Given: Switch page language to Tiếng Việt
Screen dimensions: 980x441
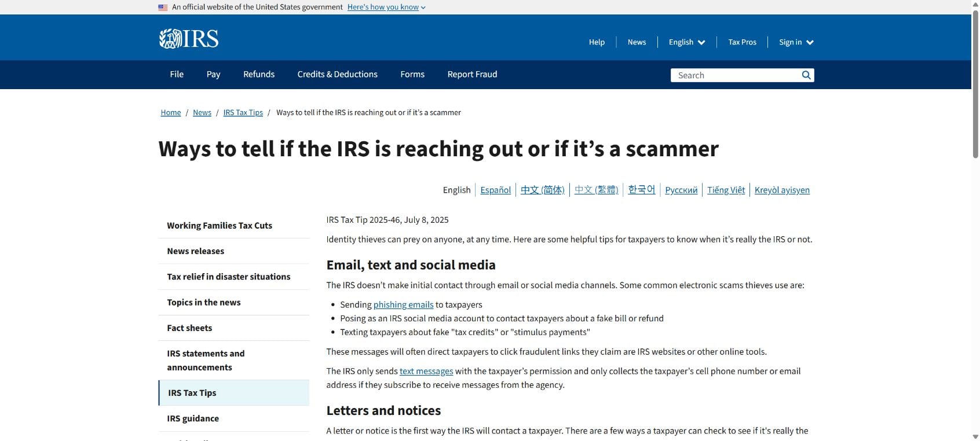Looking at the screenshot, I should click(x=726, y=190).
